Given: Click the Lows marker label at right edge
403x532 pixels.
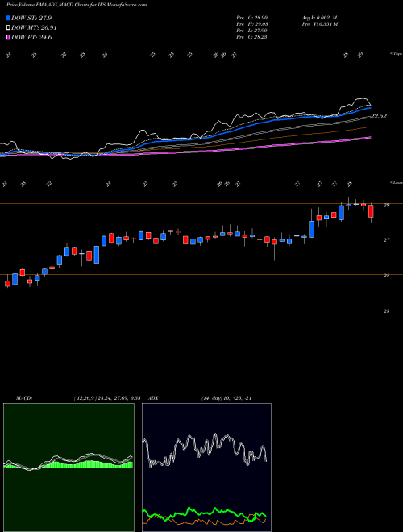Looking at the screenshot, I should 396,183.
